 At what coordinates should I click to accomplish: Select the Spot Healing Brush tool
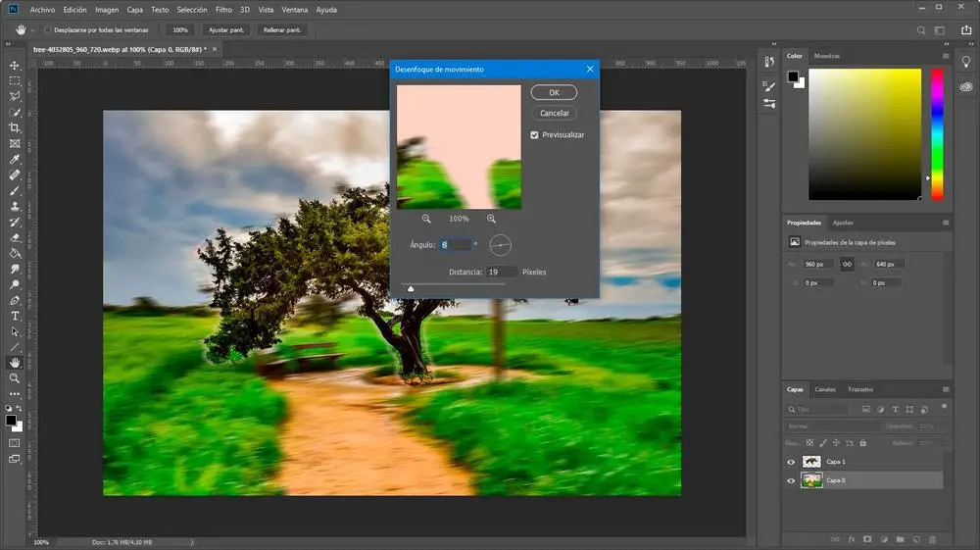tap(15, 175)
